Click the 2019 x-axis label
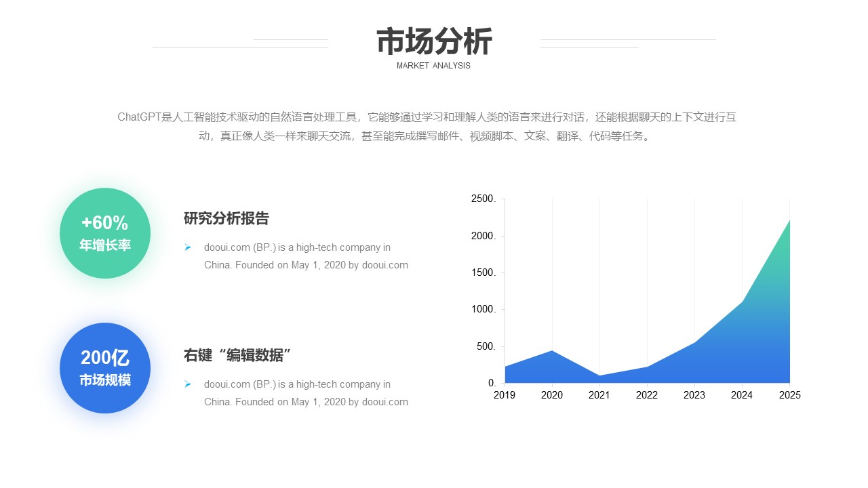 pos(505,395)
